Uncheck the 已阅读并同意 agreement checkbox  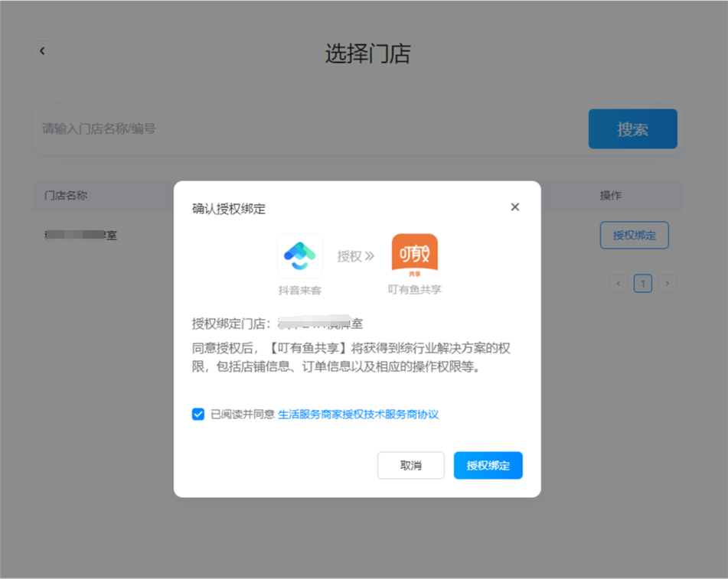point(198,415)
